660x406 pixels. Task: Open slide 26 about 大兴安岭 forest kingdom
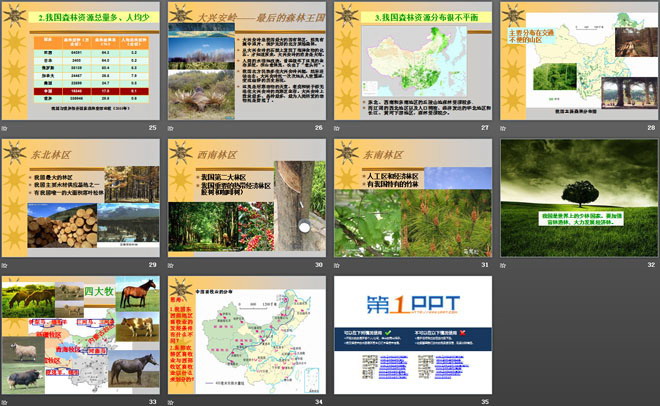point(246,60)
